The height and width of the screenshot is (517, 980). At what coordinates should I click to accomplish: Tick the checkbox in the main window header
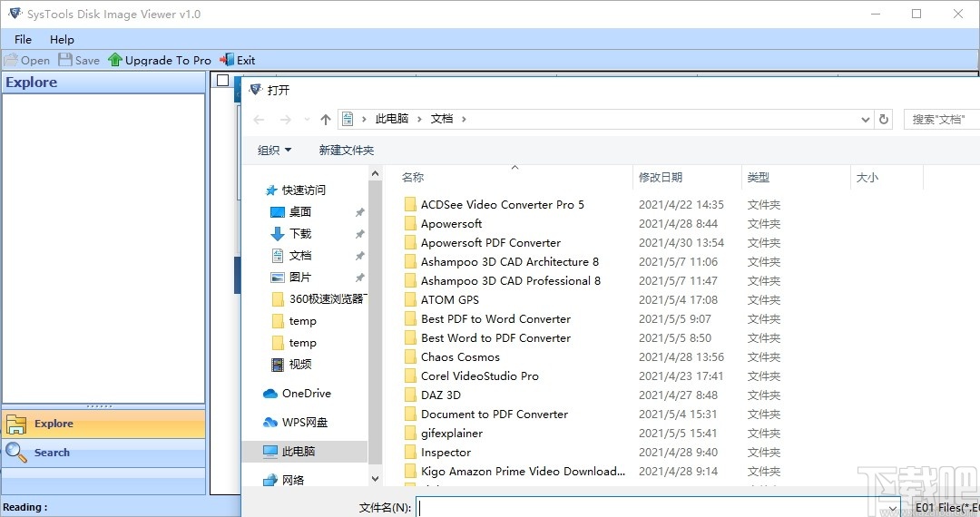(x=222, y=81)
